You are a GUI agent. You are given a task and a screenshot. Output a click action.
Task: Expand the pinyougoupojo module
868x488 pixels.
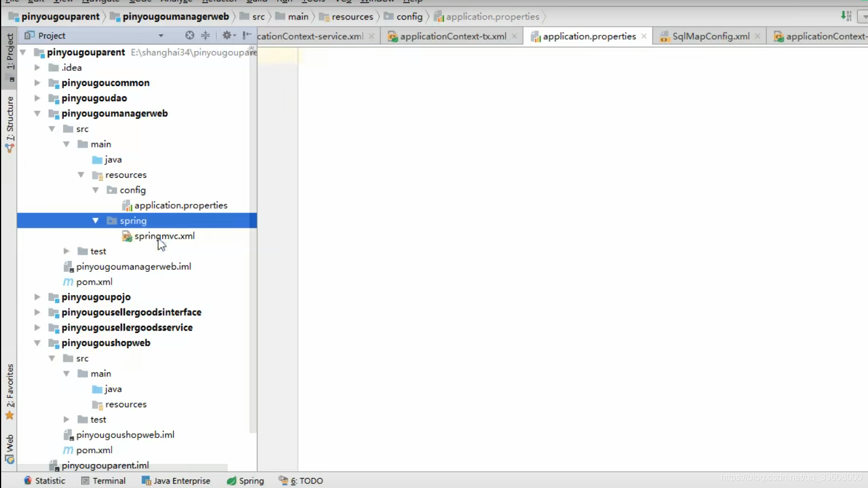tap(37, 297)
